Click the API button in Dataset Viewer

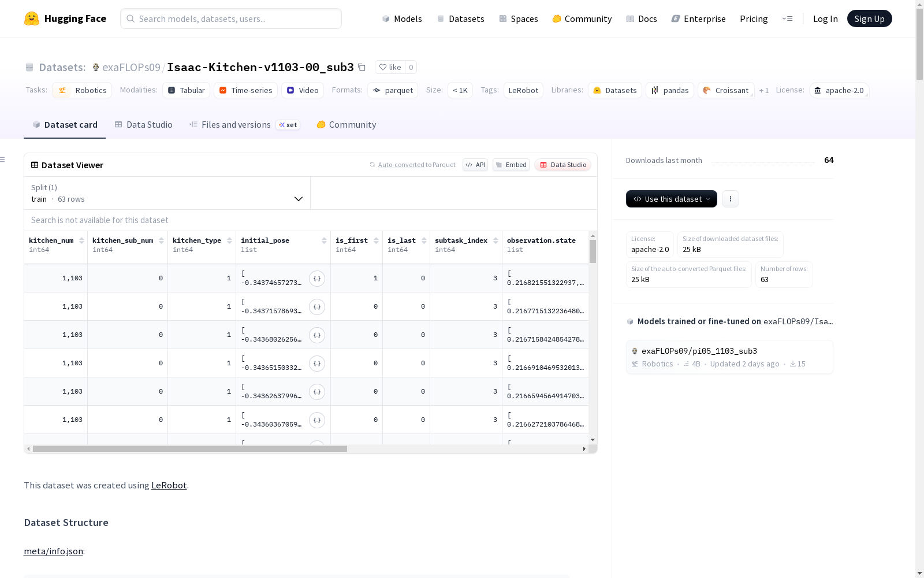(x=475, y=165)
